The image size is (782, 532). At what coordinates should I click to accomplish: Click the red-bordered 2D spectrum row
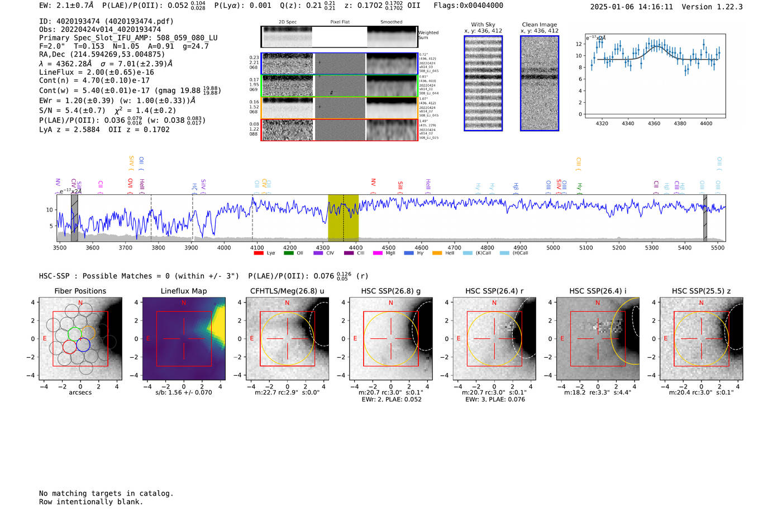click(x=339, y=130)
